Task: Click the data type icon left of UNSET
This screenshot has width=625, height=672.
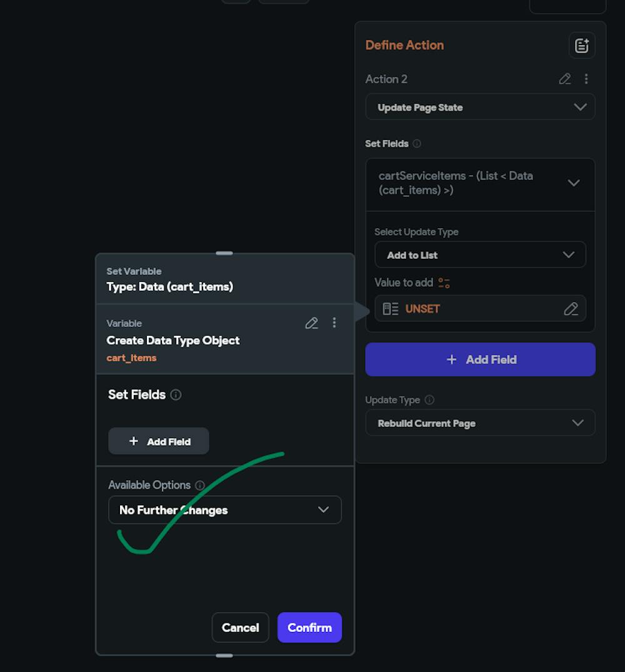Action: (391, 309)
